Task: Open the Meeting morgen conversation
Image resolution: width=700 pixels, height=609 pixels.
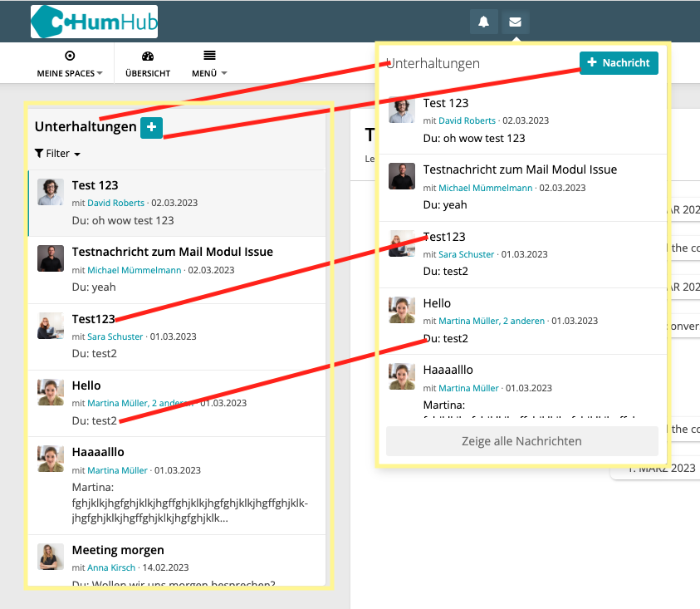Action: pos(177,561)
